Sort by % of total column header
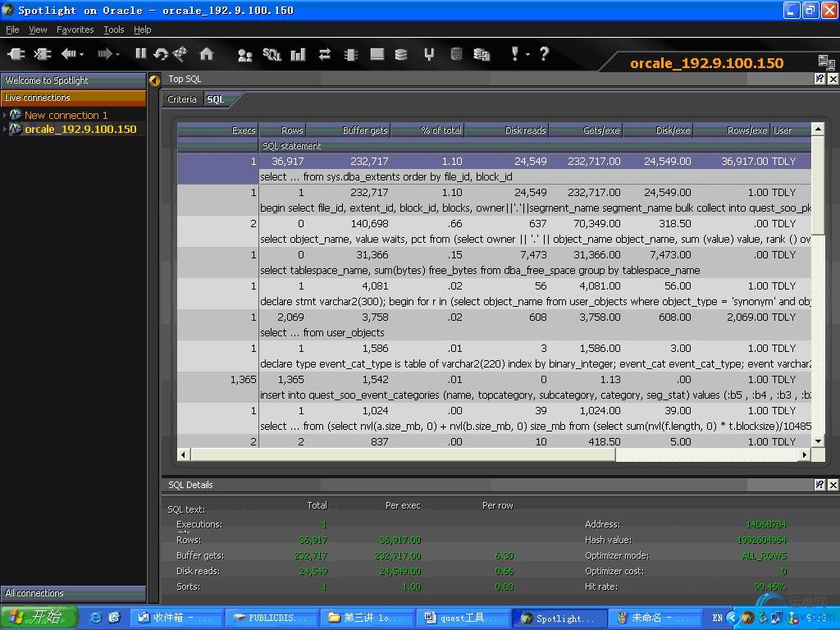Viewport: 840px width, 630px height. pos(427,130)
